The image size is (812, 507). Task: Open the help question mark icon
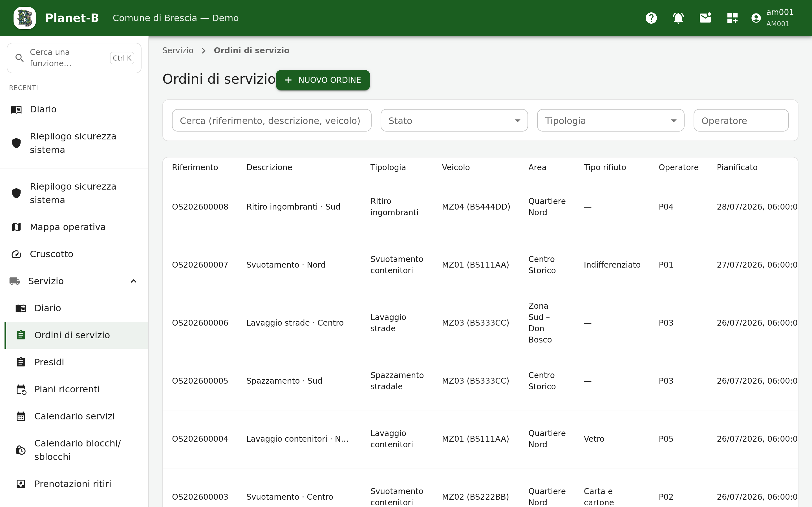[x=651, y=18]
